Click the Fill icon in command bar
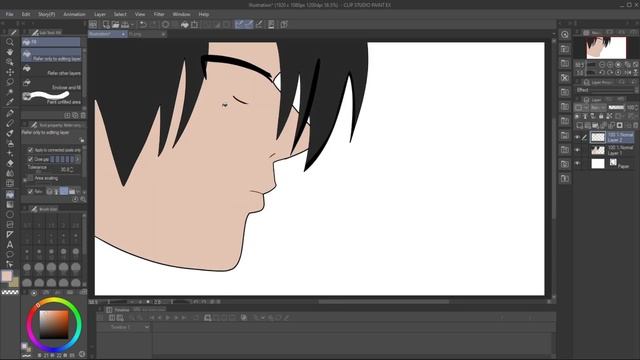The height and width of the screenshot is (360, 640). tap(184, 24)
